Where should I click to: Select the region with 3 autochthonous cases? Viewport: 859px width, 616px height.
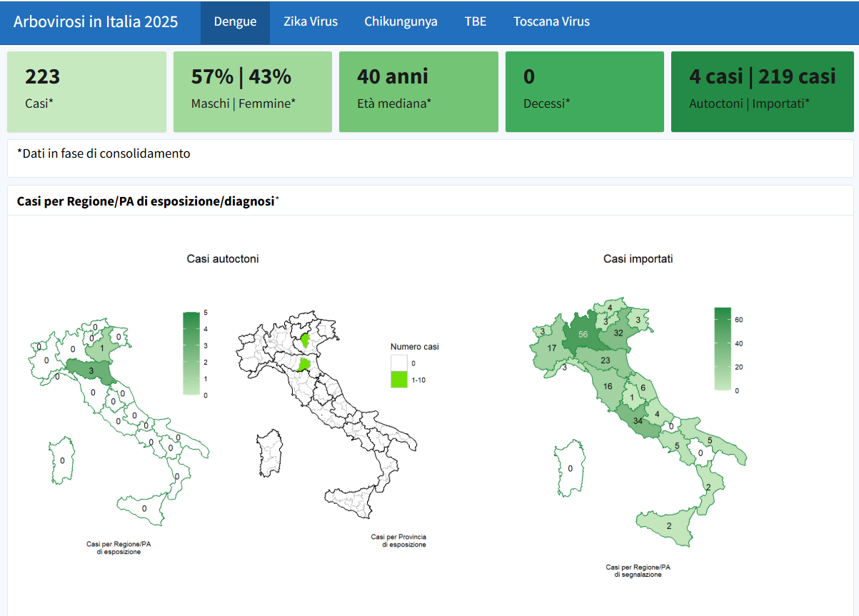[x=91, y=369]
